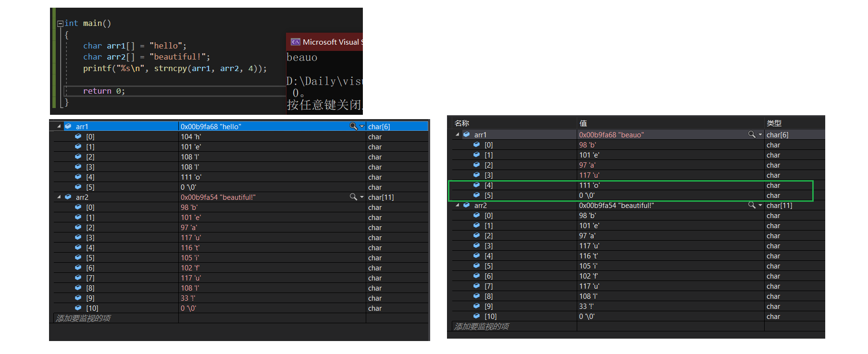
Task: Click variable icon of left arr2 row
Action: 68,197
